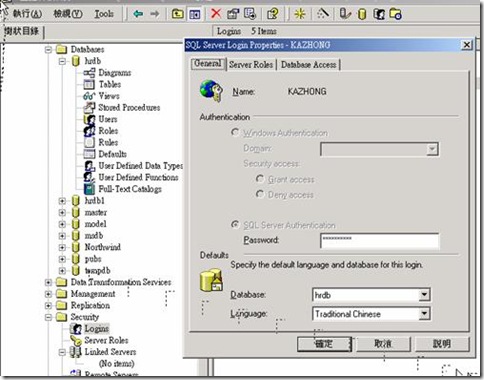The height and width of the screenshot is (380, 484).
Task: Click the Register Server toolbar icon
Action: point(345,14)
